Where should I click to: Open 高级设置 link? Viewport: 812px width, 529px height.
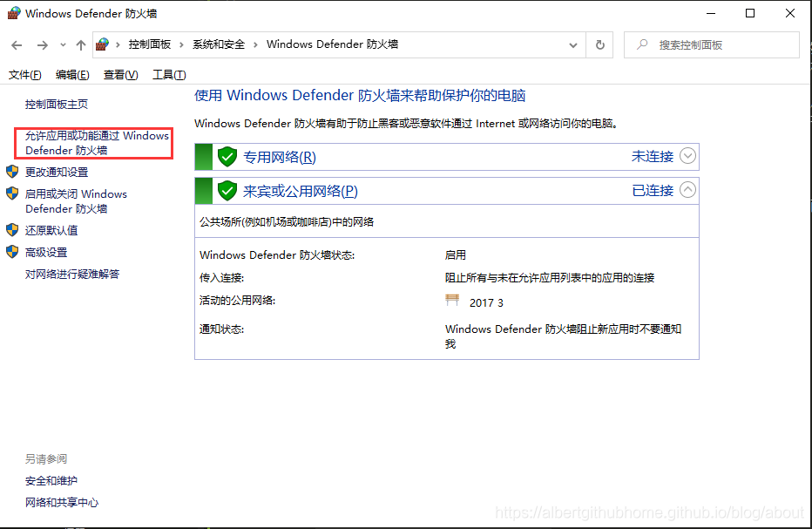pyautogui.click(x=46, y=253)
